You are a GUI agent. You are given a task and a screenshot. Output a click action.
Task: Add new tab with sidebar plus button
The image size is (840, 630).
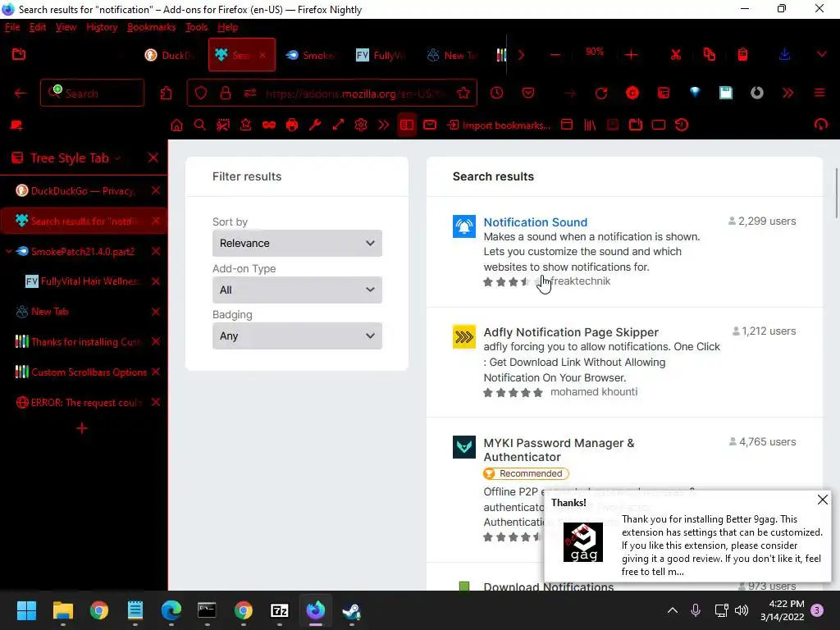(82, 428)
